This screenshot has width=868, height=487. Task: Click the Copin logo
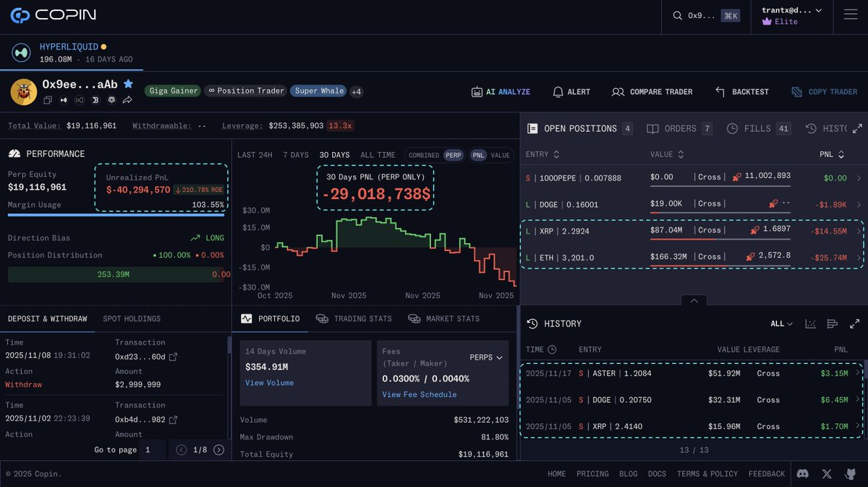pyautogui.click(x=53, y=15)
